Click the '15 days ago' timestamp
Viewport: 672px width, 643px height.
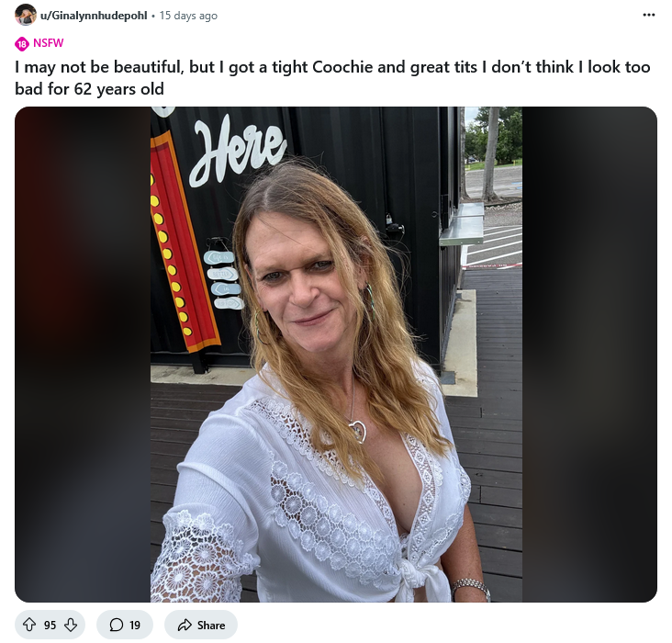188,16
